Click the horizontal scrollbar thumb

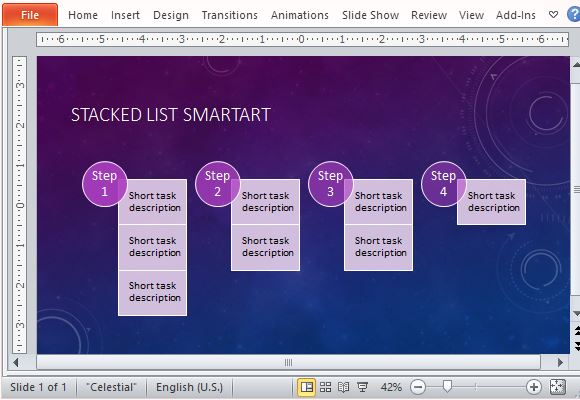289,362
